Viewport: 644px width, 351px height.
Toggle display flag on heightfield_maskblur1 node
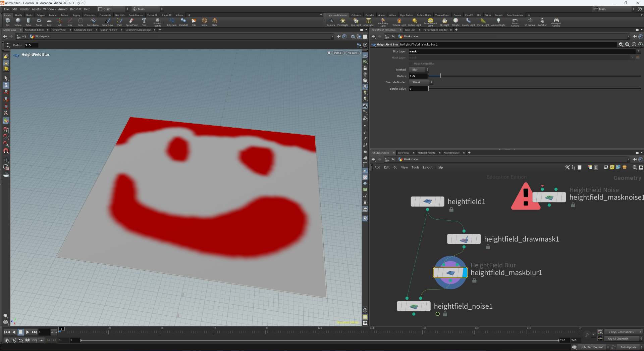465,272
